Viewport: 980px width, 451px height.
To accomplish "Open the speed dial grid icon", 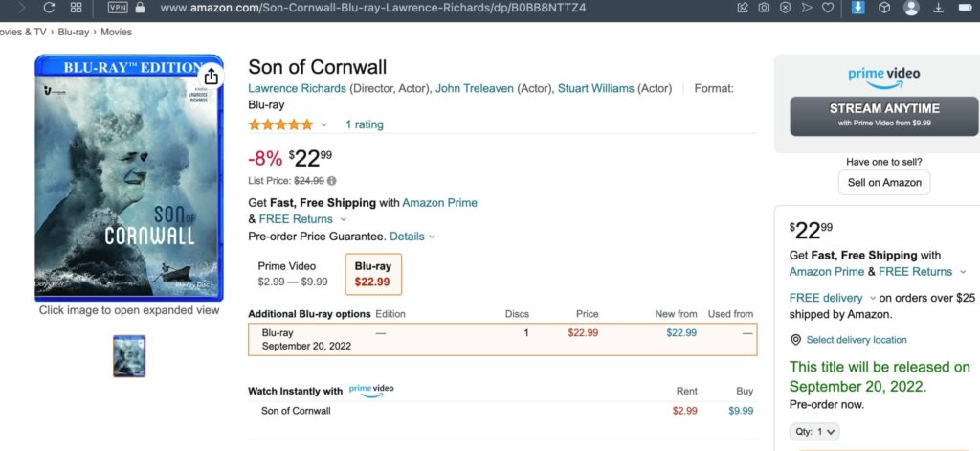I will 77,8.
